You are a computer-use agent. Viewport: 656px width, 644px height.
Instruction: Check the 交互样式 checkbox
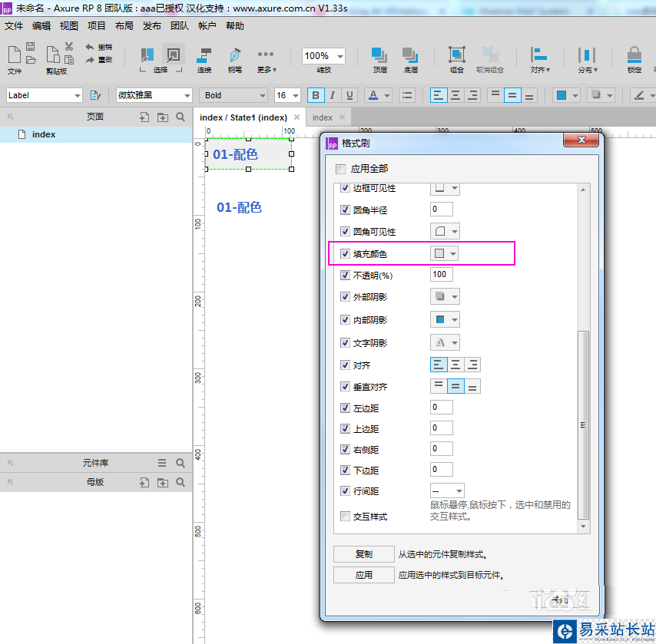point(343,517)
